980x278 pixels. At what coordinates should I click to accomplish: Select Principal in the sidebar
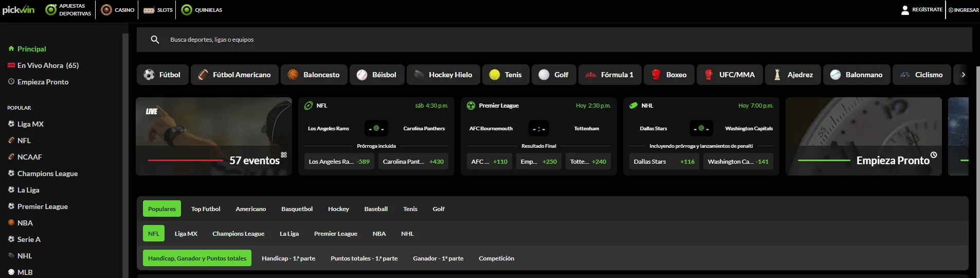32,49
